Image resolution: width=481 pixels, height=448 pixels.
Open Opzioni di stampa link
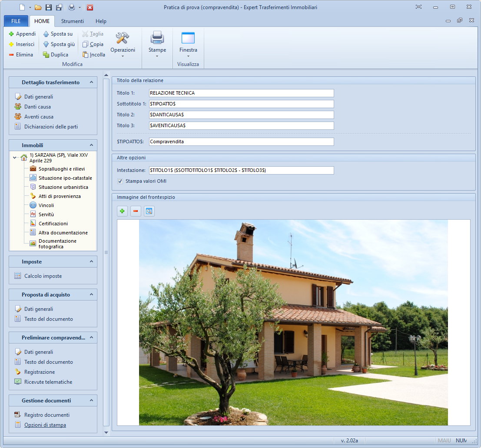45,425
